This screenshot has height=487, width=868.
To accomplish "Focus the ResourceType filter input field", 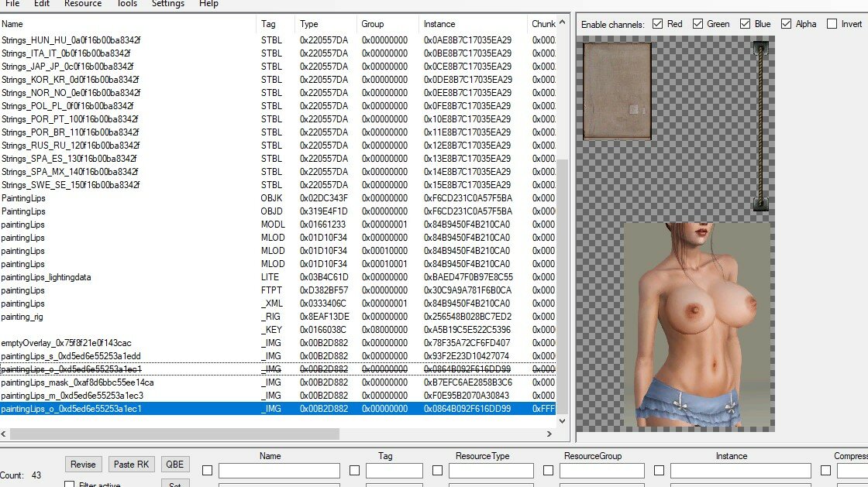I will 491,471.
